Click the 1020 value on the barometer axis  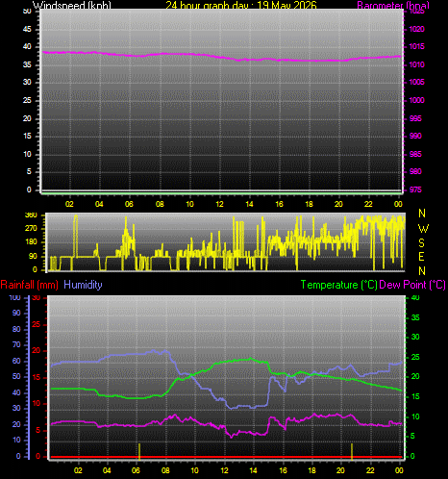point(416,29)
